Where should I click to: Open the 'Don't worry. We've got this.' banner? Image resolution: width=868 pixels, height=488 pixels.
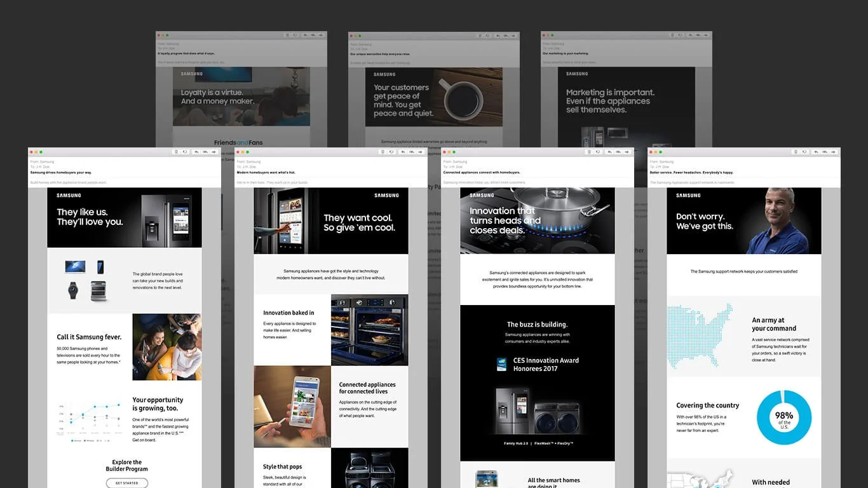(744, 220)
